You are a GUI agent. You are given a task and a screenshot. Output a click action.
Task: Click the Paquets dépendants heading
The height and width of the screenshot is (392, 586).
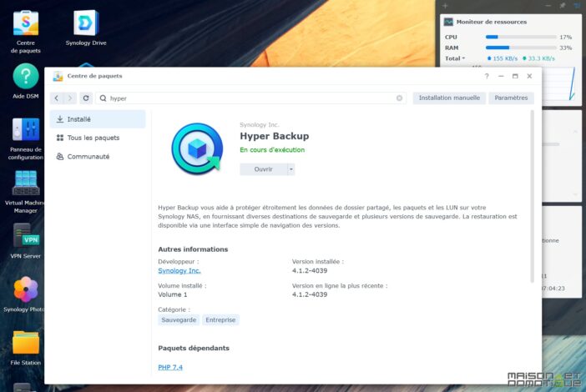[194, 349]
